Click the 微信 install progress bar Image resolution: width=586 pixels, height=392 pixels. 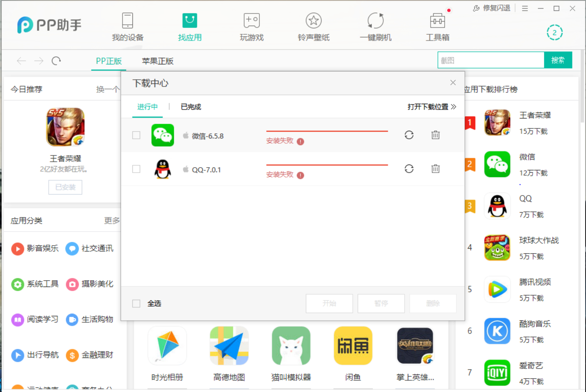click(327, 131)
